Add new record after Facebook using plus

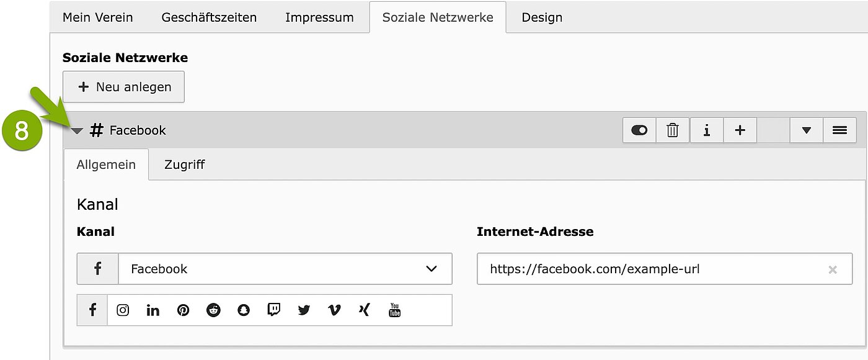[740, 130]
